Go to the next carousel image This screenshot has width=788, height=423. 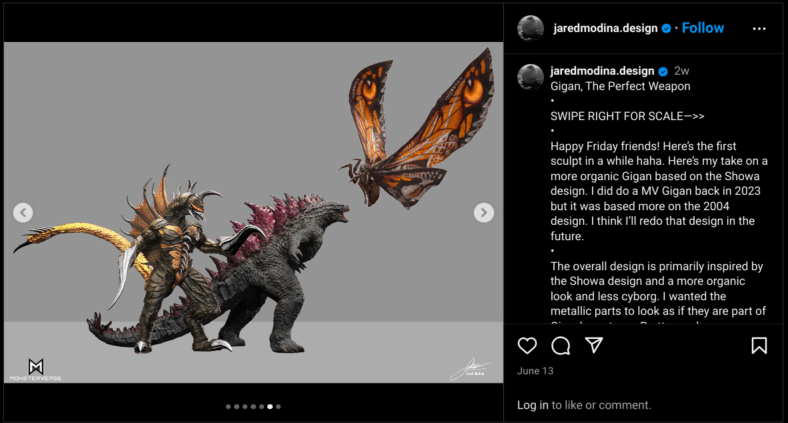(483, 212)
